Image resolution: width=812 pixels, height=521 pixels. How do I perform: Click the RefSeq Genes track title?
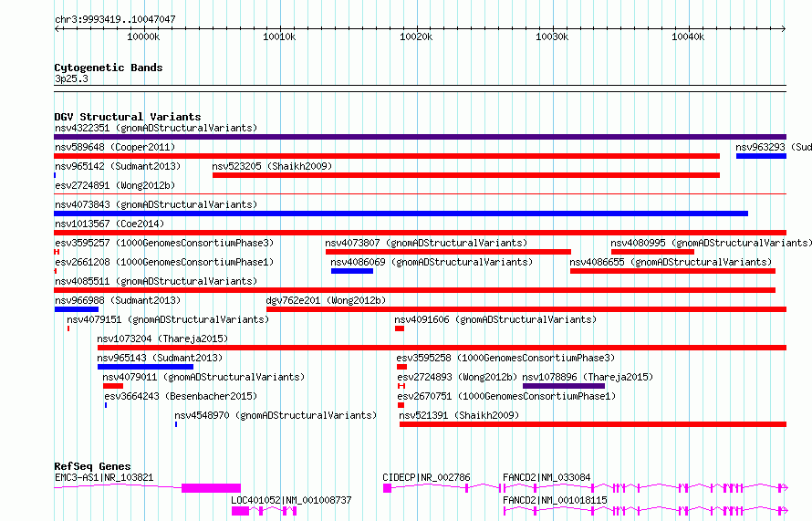[92, 466]
